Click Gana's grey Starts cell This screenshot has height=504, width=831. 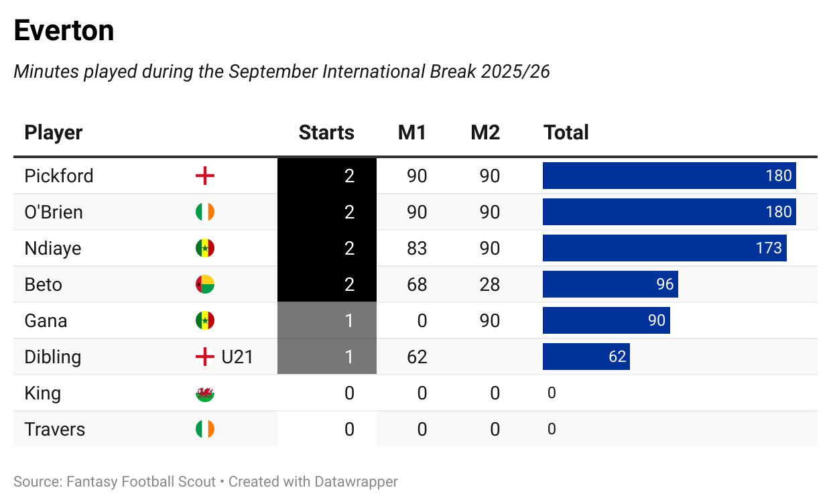326,321
